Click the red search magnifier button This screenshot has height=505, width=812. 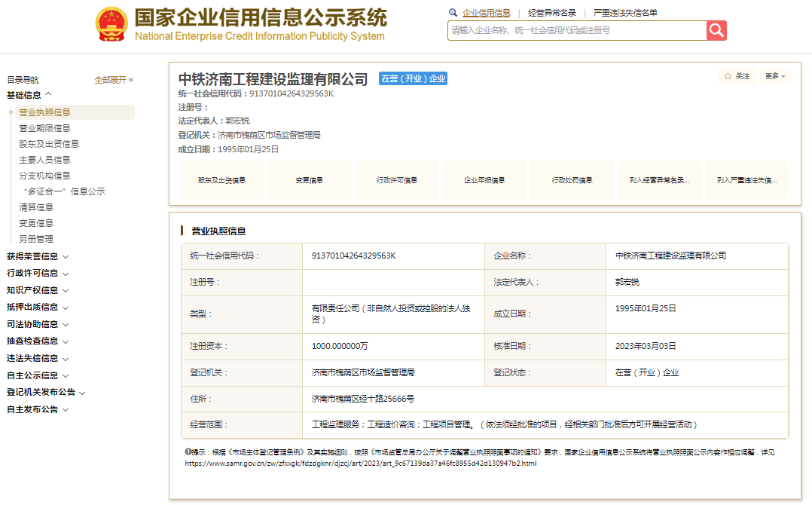click(716, 30)
